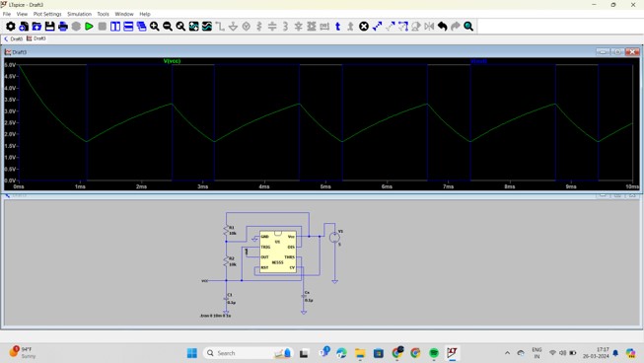Click the text tool 't' icon

[337, 27]
